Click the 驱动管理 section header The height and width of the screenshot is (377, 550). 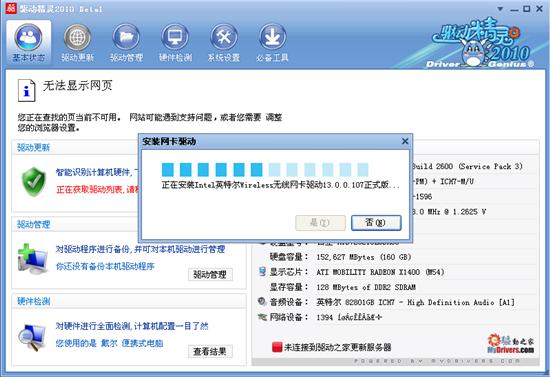(33, 224)
